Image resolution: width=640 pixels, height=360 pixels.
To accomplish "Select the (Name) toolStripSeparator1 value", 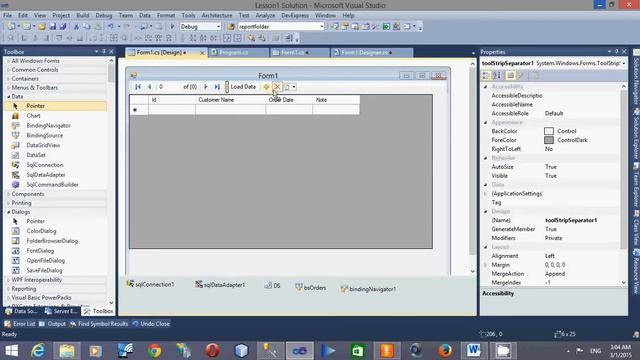I will click(x=571, y=220).
